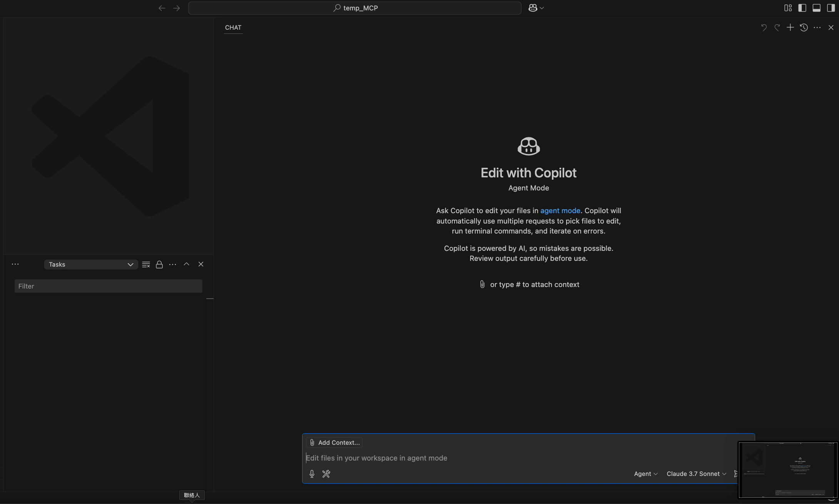
Task: Click the Add Context button
Action: coord(334,442)
